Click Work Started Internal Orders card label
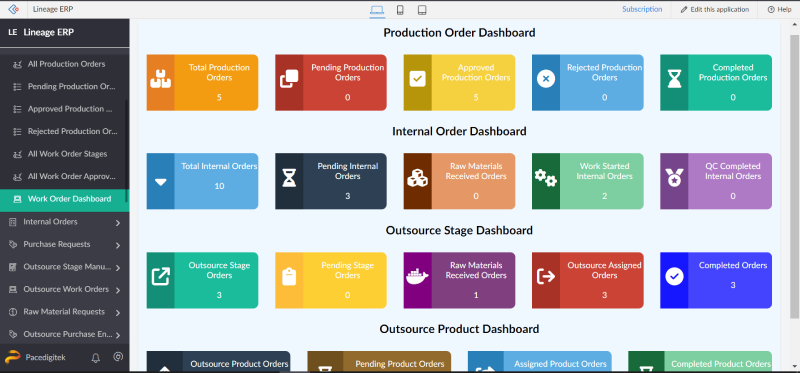The image size is (800, 373). pos(605,171)
